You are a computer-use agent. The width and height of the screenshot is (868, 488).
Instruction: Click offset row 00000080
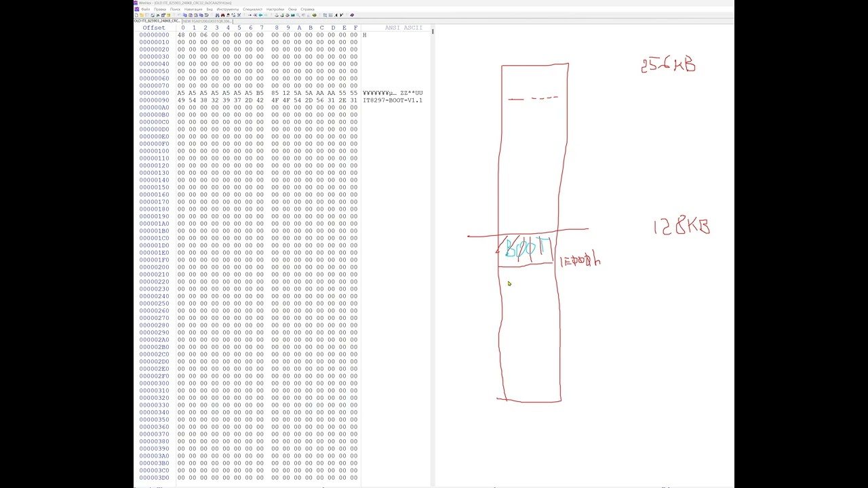coord(154,93)
